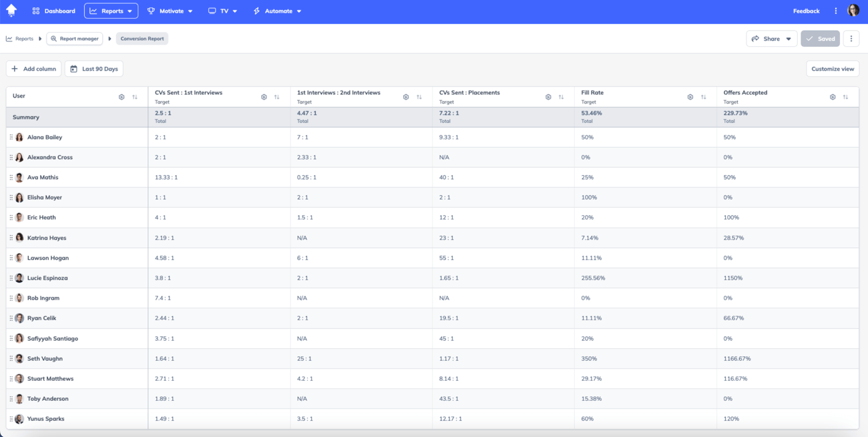The width and height of the screenshot is (868, 437).
Task: Open the TV dropdown menu
Action: [223, 11]
